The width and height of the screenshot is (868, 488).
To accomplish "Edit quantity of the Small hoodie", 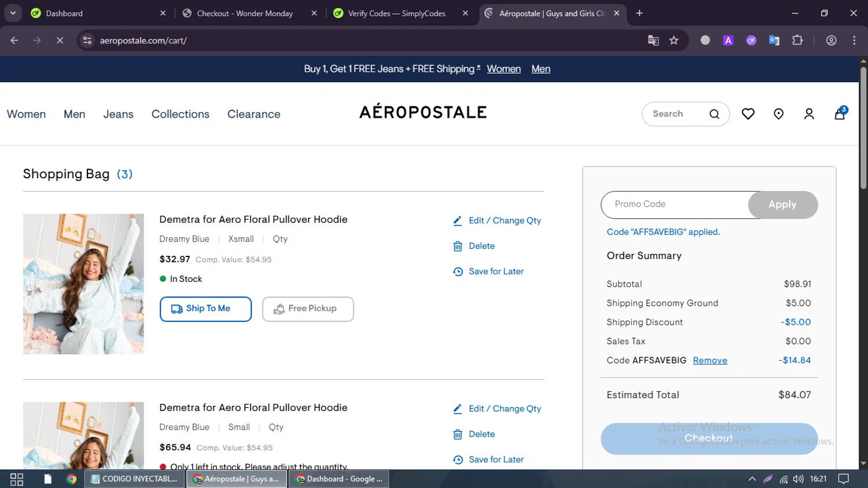I will tap(497, 409).
